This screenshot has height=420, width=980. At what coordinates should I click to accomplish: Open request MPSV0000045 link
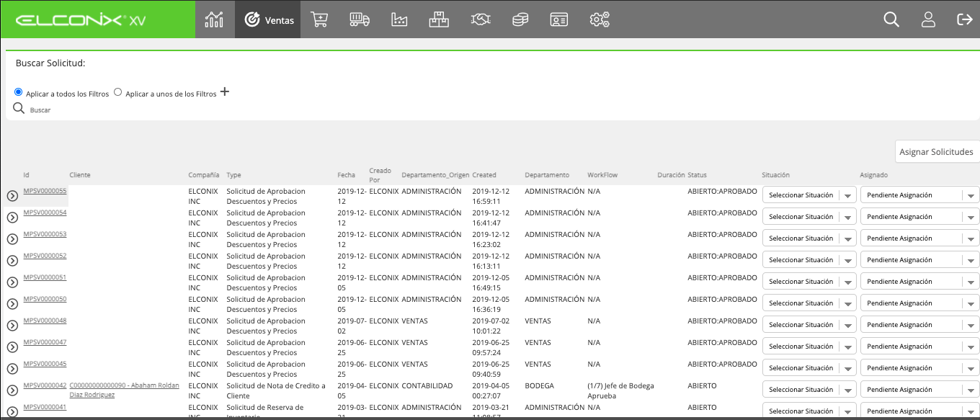(x=45, y=364)
